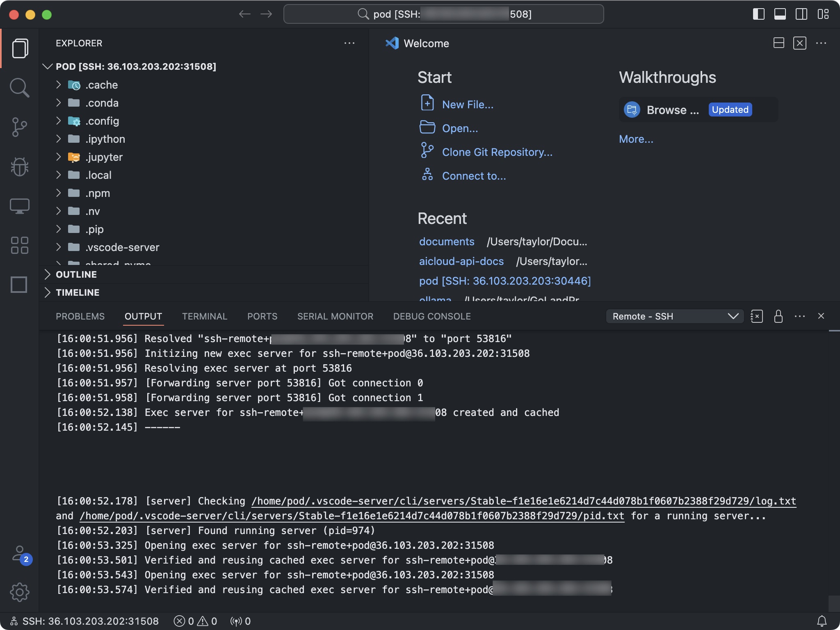Click the Clone Git Repository branch icon
The height and width of the screenshot is (630, 840).
427,150
